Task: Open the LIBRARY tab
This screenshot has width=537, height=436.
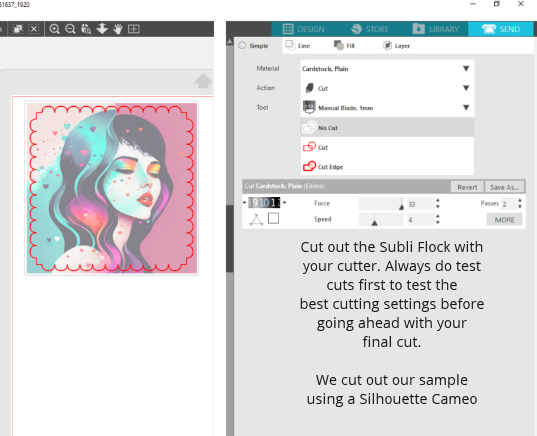Action: [x=436, y=29]
